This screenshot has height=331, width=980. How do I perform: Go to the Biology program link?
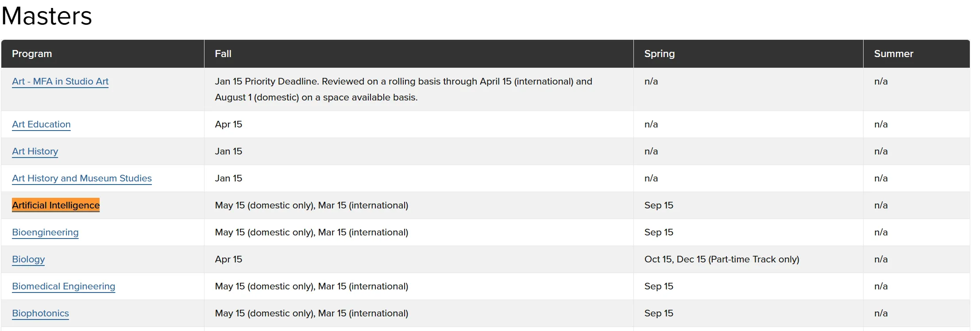click(x=28, y=259)
